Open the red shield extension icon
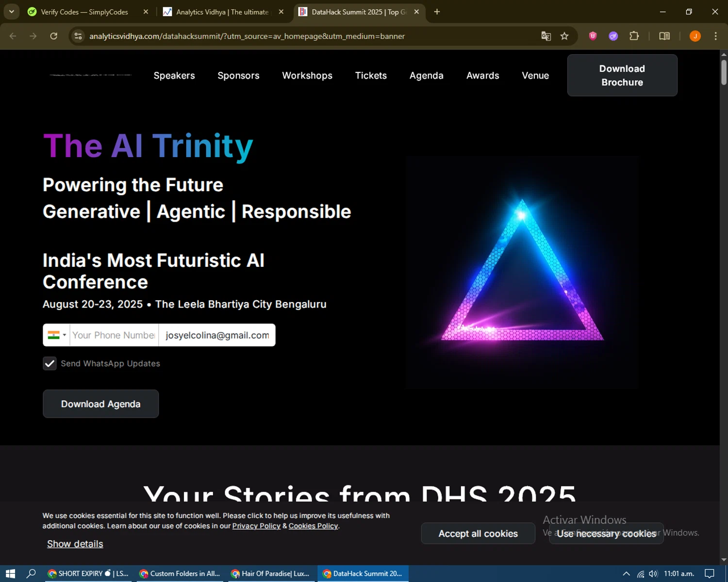 [593, 36]
